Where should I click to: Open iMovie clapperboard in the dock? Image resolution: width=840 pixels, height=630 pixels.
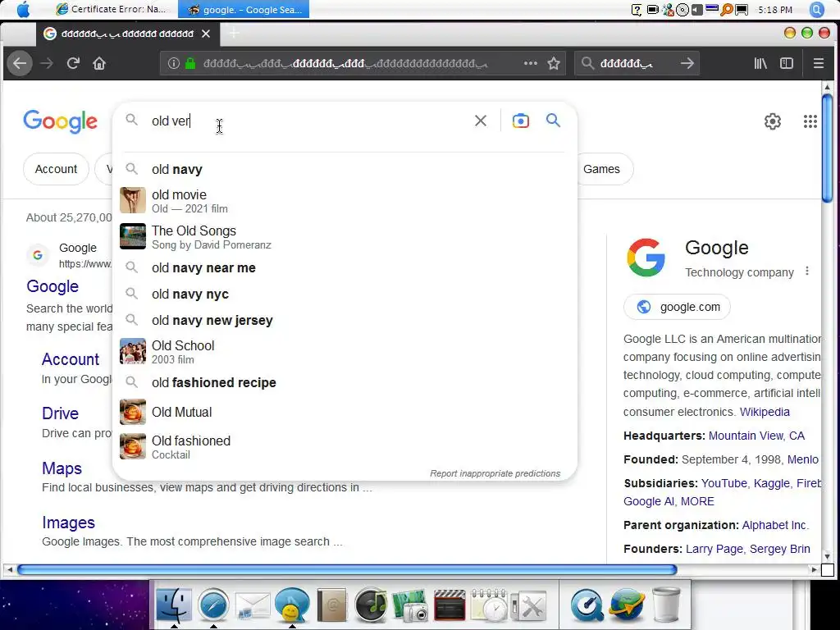450,605
